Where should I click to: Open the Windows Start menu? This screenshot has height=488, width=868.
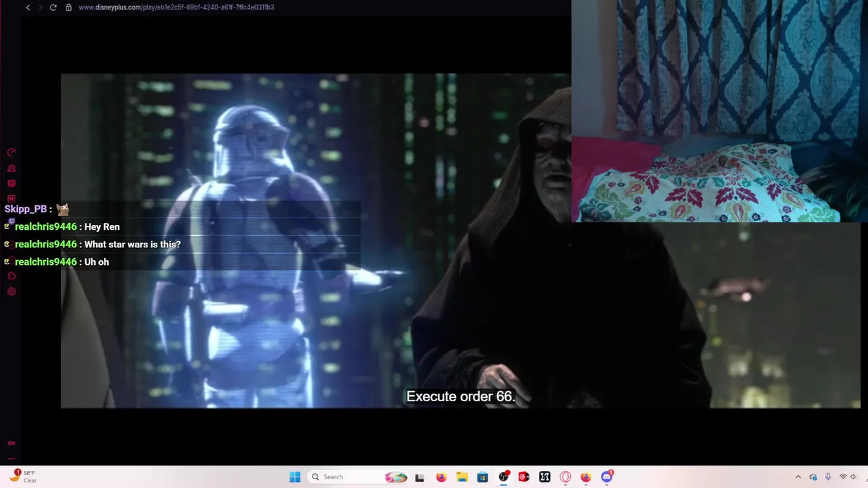(x=295, y=477)
